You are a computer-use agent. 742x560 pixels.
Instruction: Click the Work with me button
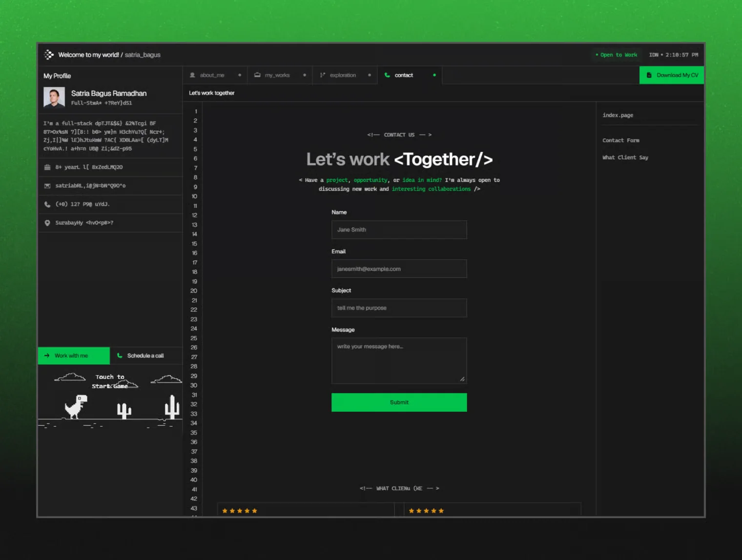74,356
